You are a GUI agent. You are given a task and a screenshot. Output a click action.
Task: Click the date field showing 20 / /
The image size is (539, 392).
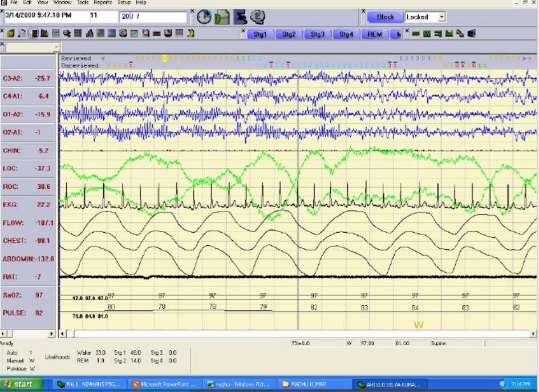153,17
